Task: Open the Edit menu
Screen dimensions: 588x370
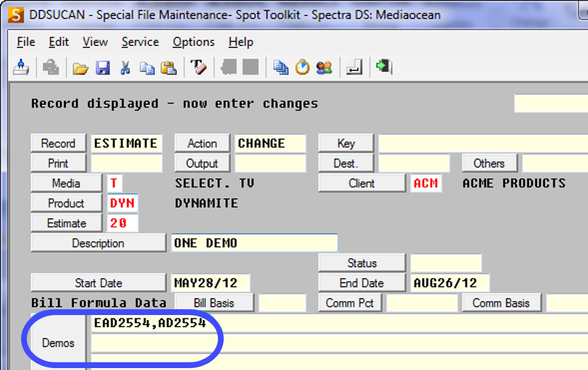Action: [x=59, y=42]
